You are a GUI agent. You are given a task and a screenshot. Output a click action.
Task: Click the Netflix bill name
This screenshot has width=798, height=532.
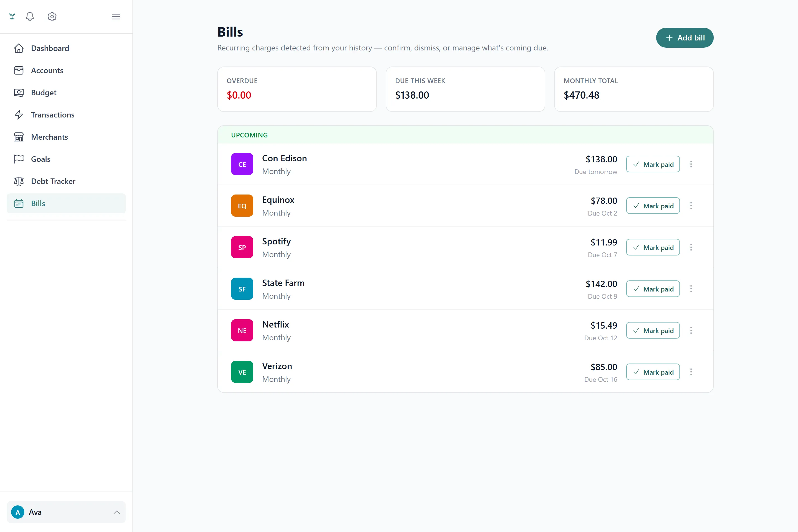tap(275, 324)
